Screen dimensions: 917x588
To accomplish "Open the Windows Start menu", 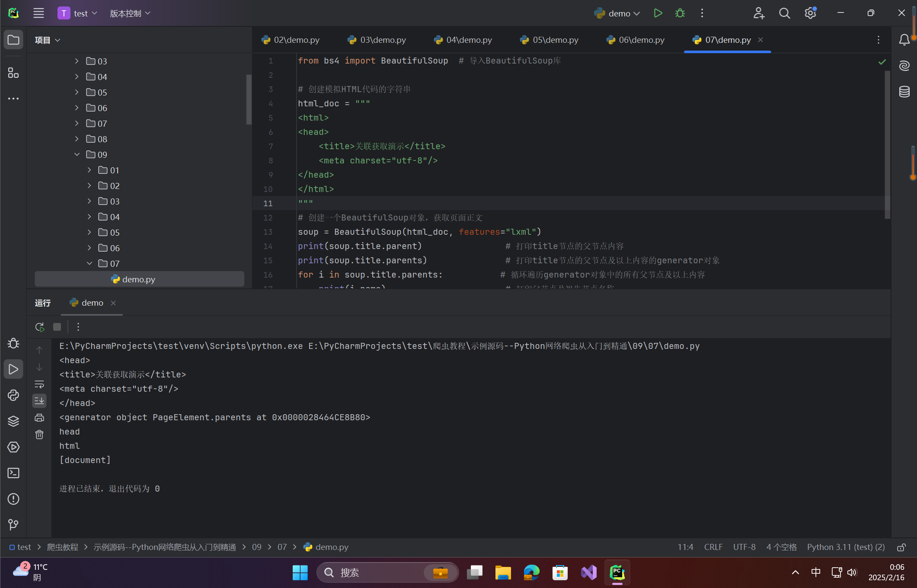I will (x=300, y=572).
